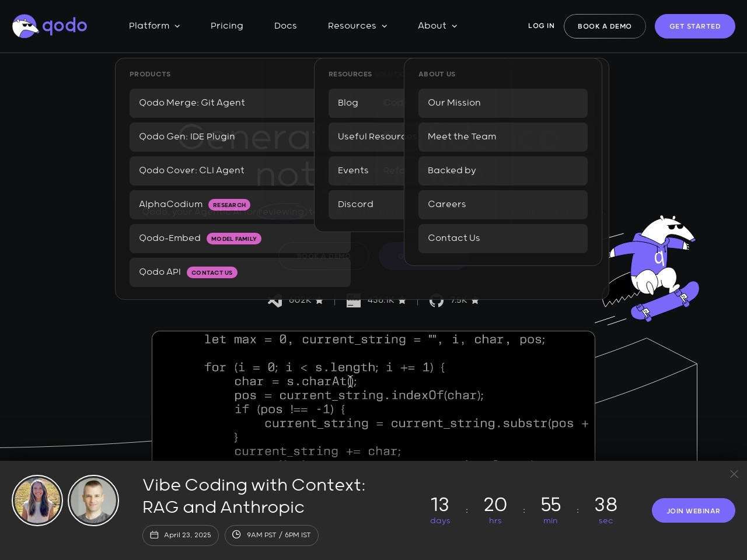This screenshot has width=747, height=560.
Task: Click the Log In link
Action: click(x=541, y=26)
